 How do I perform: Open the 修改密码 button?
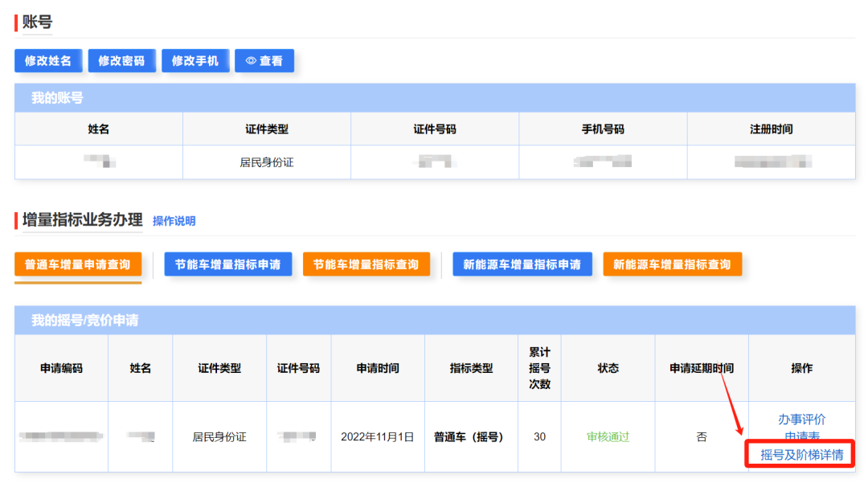pos(122,61)
